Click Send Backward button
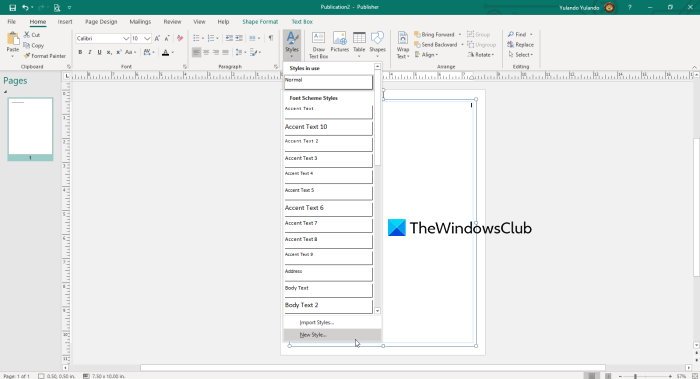This screenshot has height=379, width=700. tap(436, 45)
